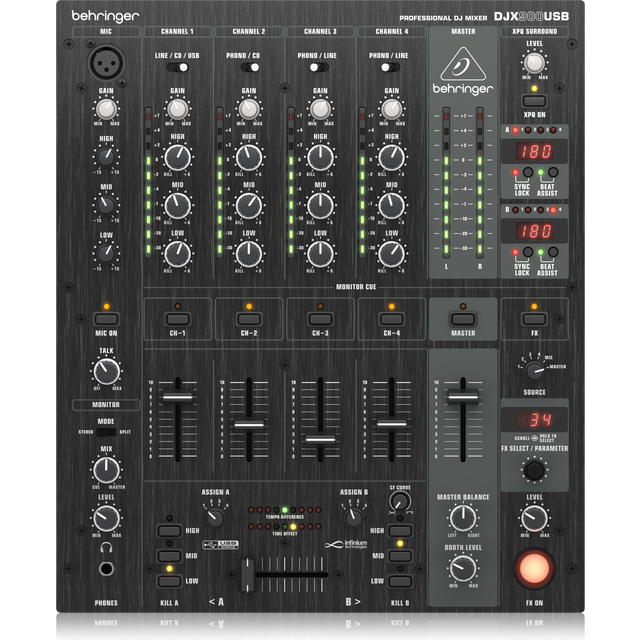
Task: Toggle Channel 3 PHONO / LINE switch
Action: tap(319, 67)
